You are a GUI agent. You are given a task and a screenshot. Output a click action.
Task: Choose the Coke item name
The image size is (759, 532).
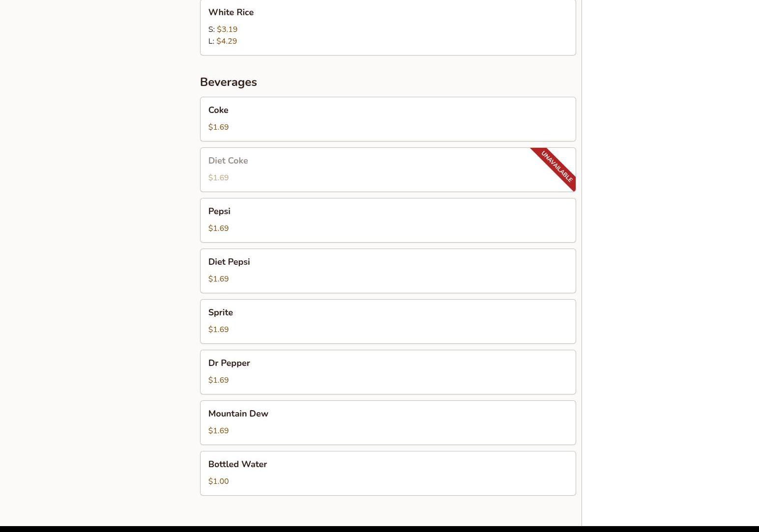[x=218, y=110]
